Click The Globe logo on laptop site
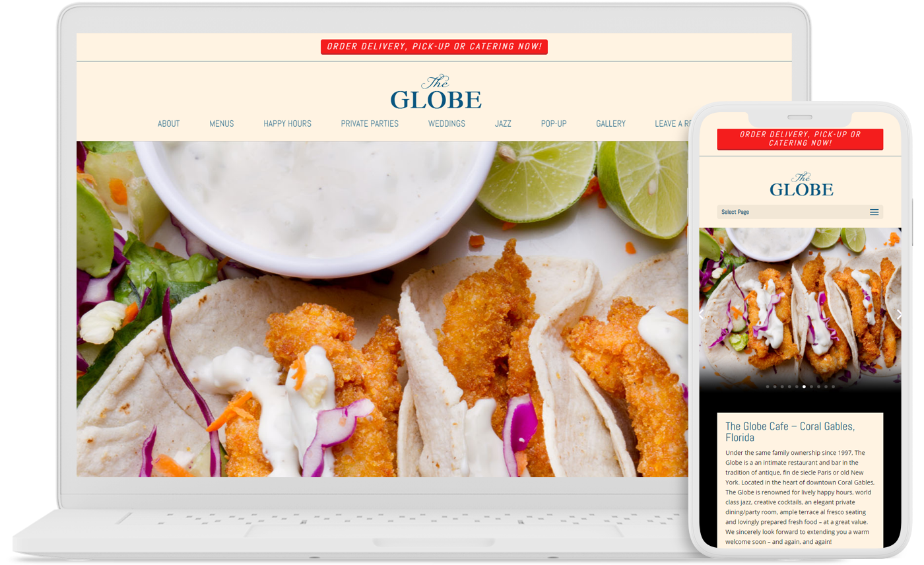924x565 pixels. pyautogui.click(x=436, y=92)
